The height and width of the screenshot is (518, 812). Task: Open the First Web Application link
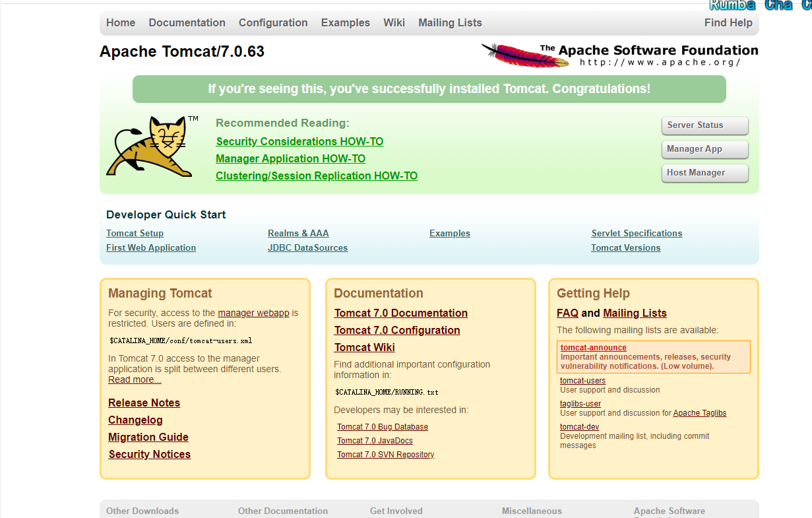point(151,247)
